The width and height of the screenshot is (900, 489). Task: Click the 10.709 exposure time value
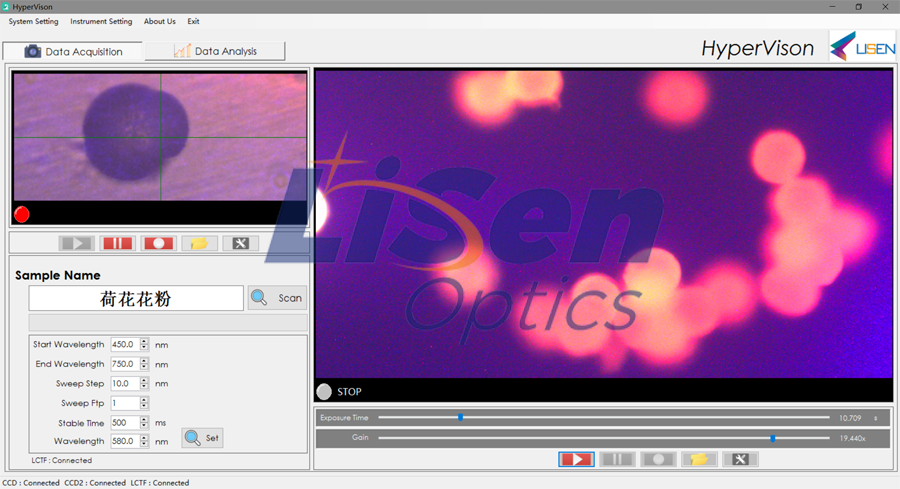coord(850,418)
